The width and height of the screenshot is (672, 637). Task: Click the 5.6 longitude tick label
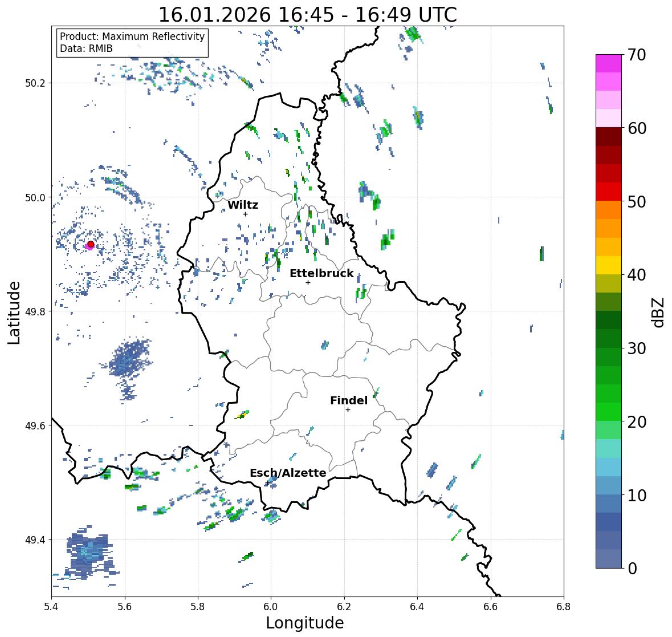pos(125,607)
